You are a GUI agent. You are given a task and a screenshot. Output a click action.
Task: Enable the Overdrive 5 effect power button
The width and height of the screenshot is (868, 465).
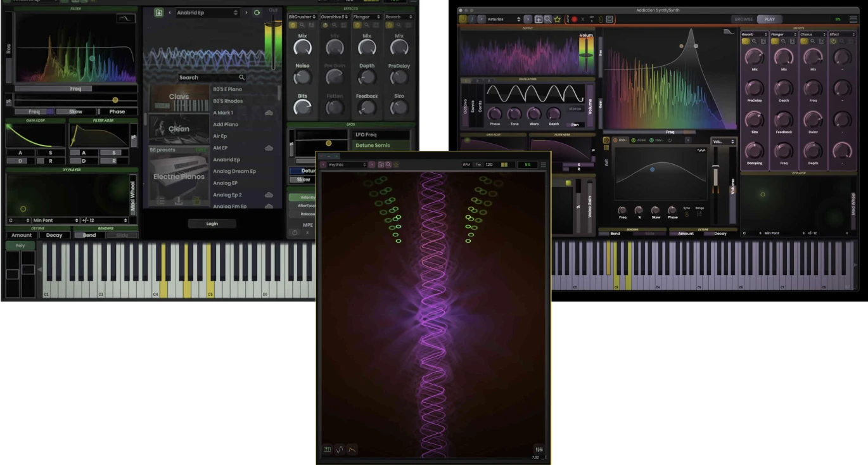pyautogui.click(x=325, y=25)
